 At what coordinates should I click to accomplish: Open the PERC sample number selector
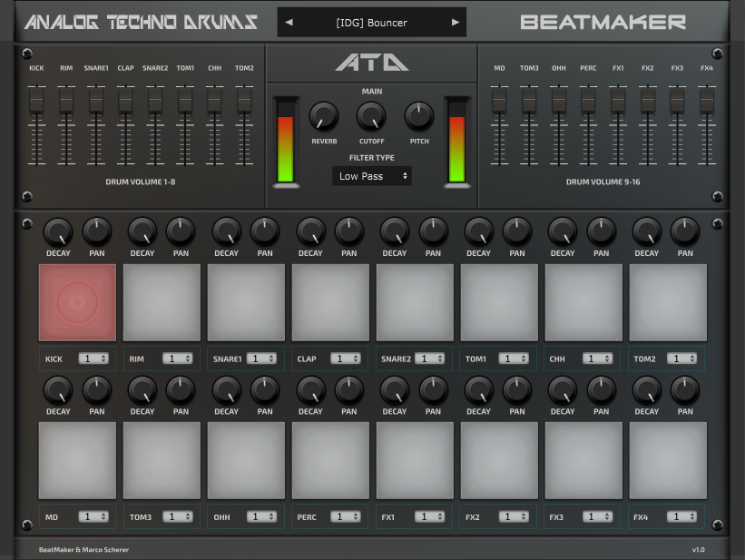click(346, 516)
